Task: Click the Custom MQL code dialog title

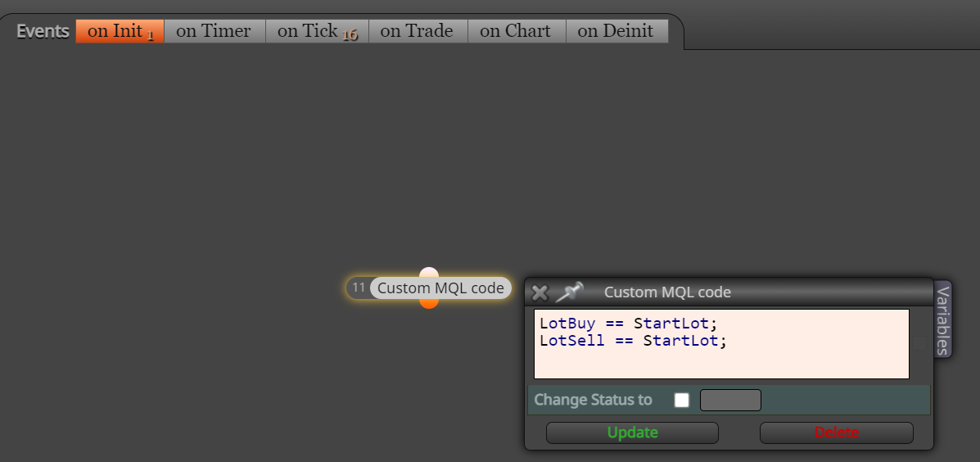Action: [x=667, y=292]
